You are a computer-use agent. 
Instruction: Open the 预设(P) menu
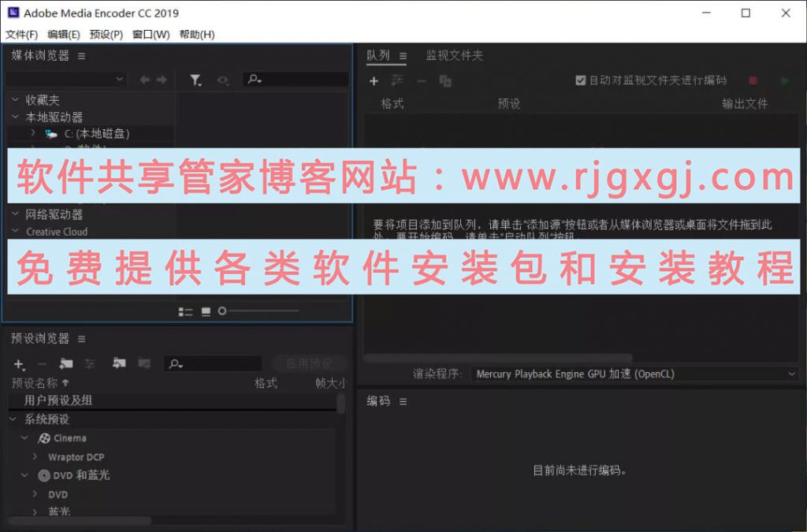(x=106, y=35)
